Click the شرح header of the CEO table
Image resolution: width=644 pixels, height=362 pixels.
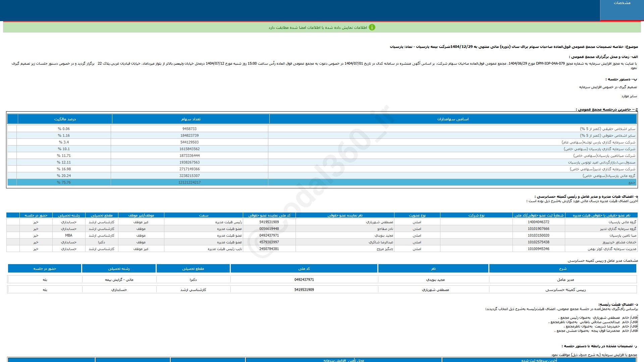[562, 268]
